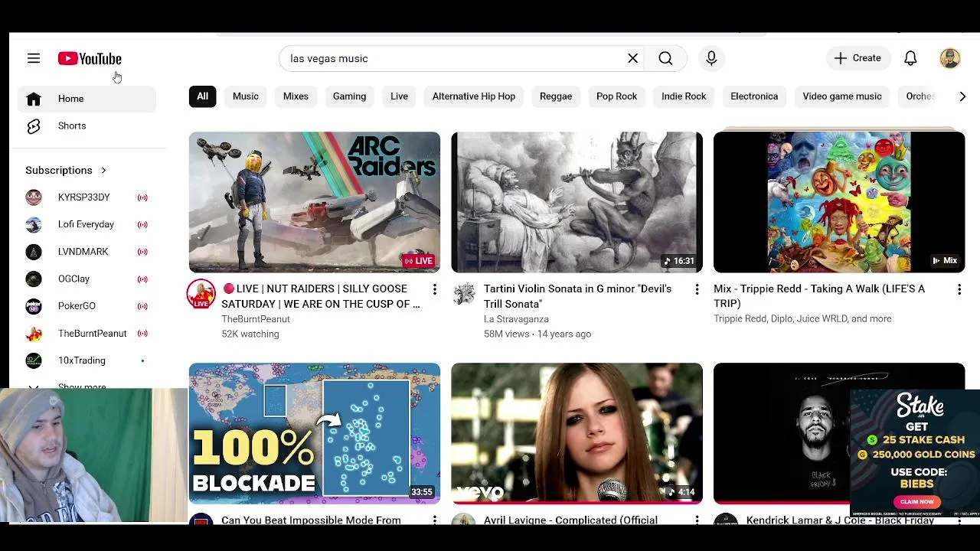Open the notifications bell
980x551 pixels.
[910, 58]
